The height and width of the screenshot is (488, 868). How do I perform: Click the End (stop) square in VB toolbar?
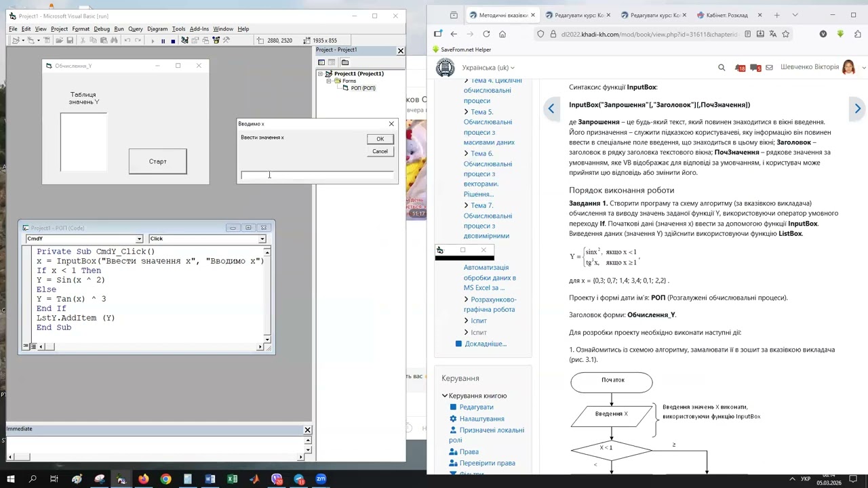[x=173, y=41]
